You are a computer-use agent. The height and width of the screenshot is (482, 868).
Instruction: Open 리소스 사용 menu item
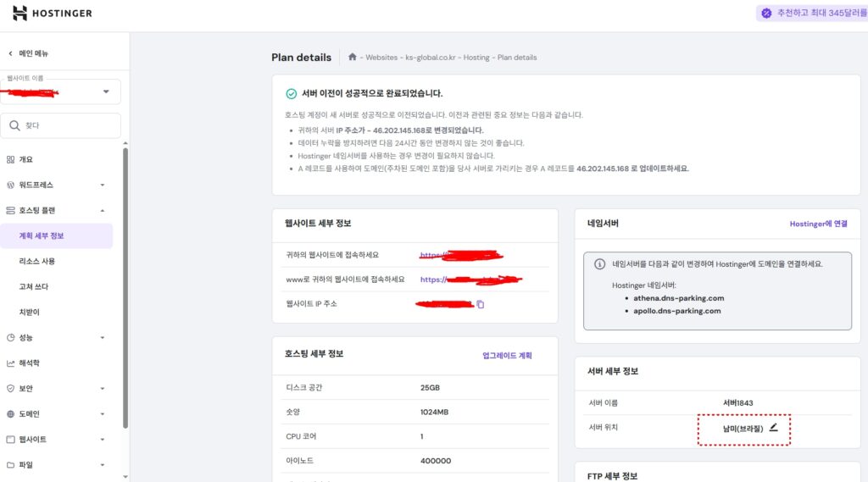(x=37, y=261)
